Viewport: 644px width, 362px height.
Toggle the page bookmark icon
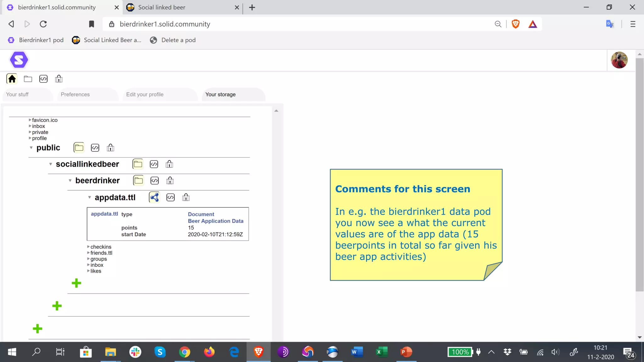92,24
